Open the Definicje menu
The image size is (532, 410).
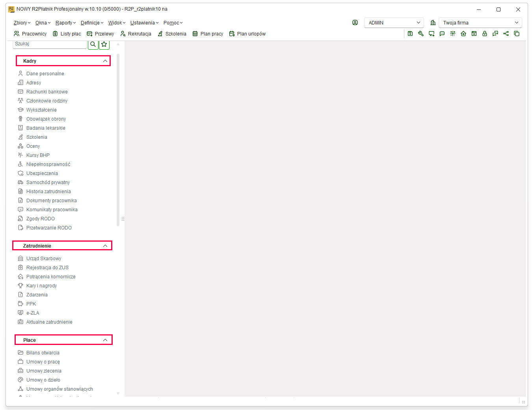click(92, 23)
